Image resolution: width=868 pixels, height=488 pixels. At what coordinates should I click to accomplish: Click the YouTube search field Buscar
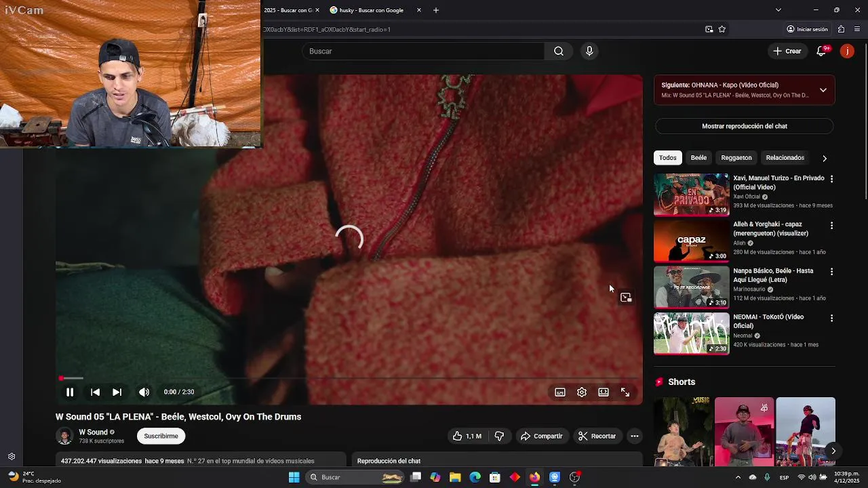click(x=424, y=51)
